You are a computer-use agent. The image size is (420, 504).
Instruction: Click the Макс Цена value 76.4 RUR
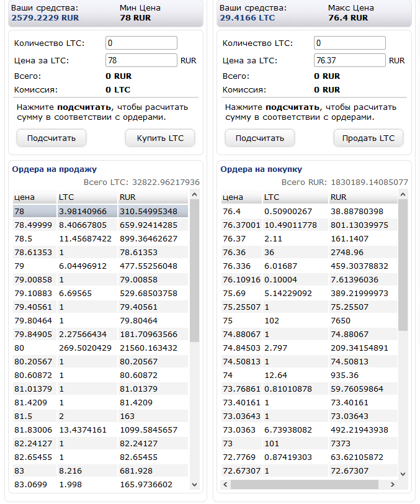tap(348, 17)
